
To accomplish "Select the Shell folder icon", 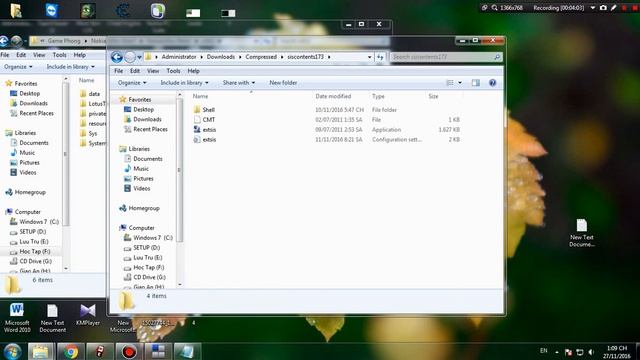I will coord(197,109).
